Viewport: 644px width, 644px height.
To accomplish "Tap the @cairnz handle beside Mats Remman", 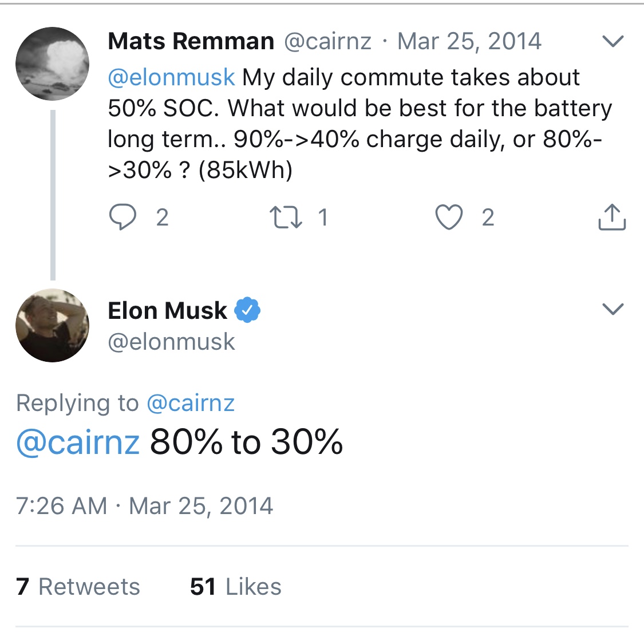I will click(x=328, y=41).
